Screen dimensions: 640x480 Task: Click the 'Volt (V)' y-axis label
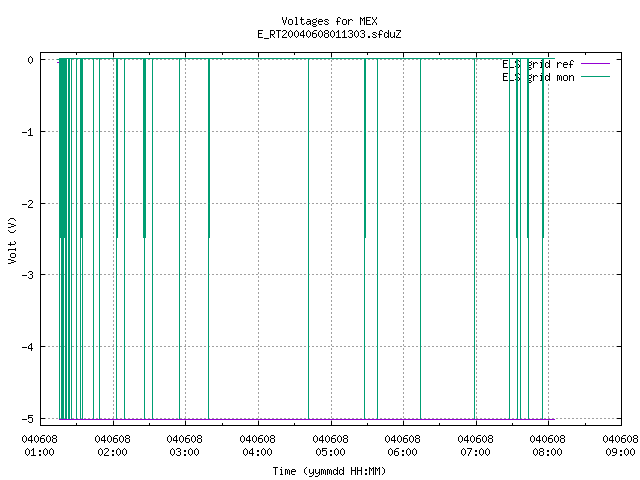(12, 240)
